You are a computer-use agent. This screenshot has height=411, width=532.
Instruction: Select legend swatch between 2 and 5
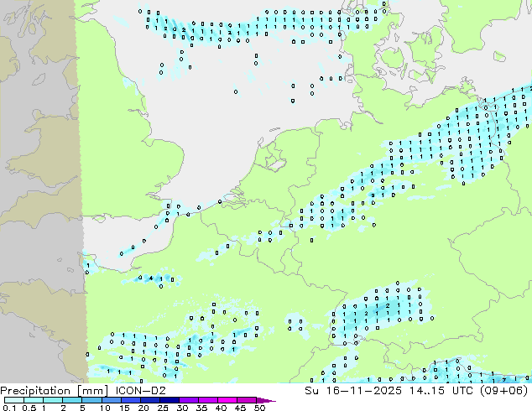pos(72,400)
